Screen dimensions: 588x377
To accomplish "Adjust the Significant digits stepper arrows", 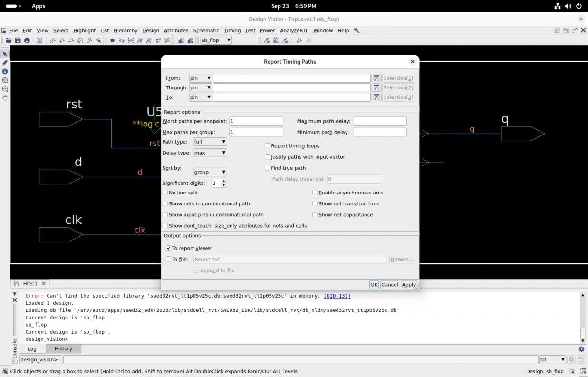I will [x=224, y=183].
